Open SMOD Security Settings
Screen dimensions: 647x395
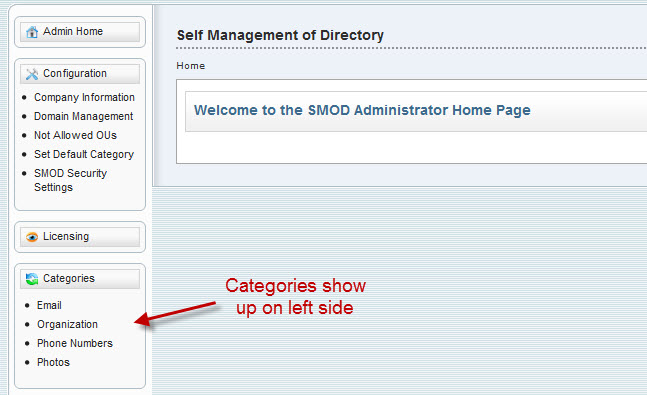(x=70, y=180)
